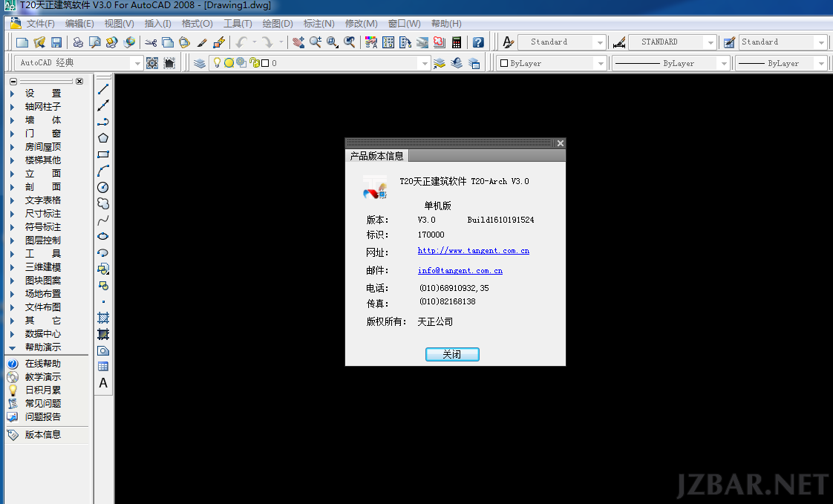Click Workspace Settings gear icon
Viewport: 833px width, 504px height.
[x=152, y=63]
